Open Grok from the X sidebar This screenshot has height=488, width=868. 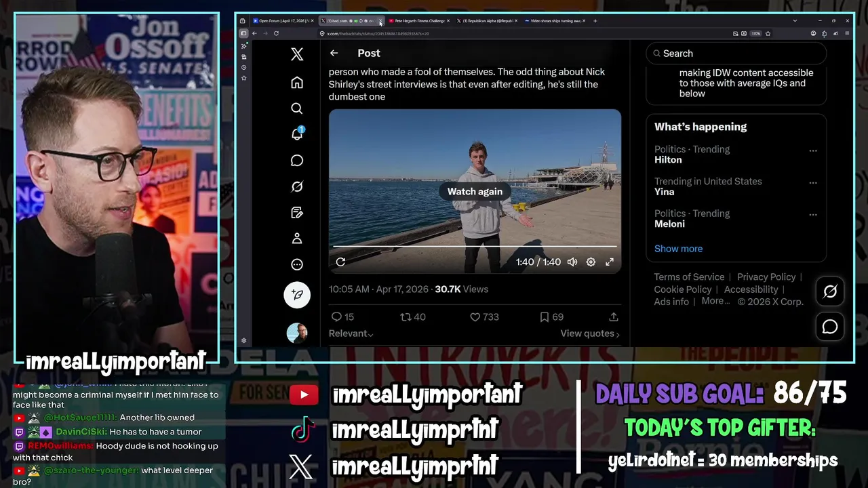click(x=297, y=186)
